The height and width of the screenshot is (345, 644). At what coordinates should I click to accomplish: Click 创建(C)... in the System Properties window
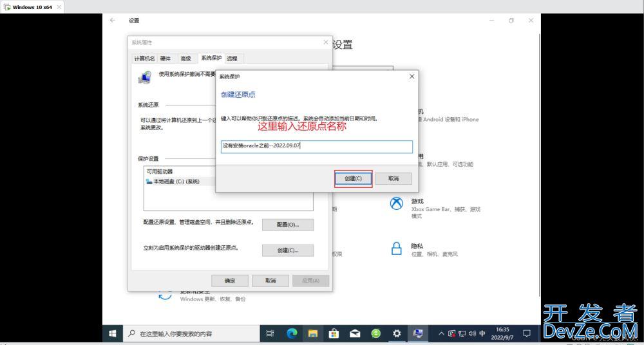(287, 250)
